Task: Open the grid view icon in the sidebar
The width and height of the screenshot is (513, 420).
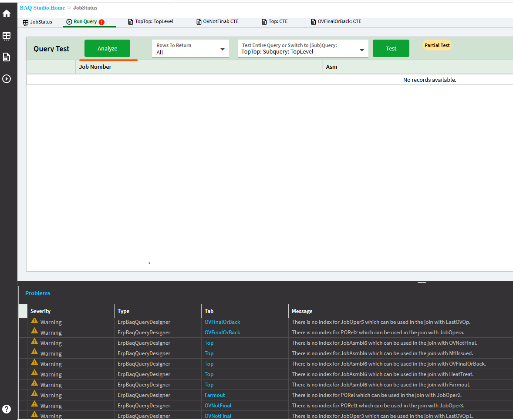Action: [7, 36]
